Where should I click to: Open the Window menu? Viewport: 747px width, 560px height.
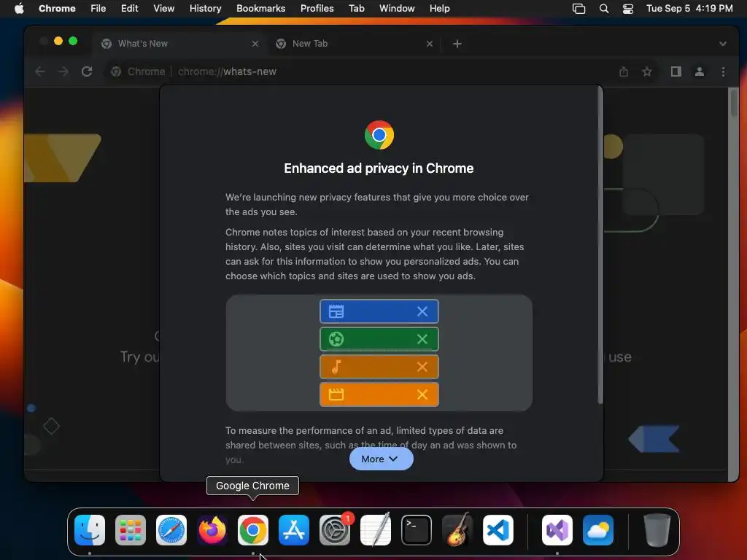point(397,9)
